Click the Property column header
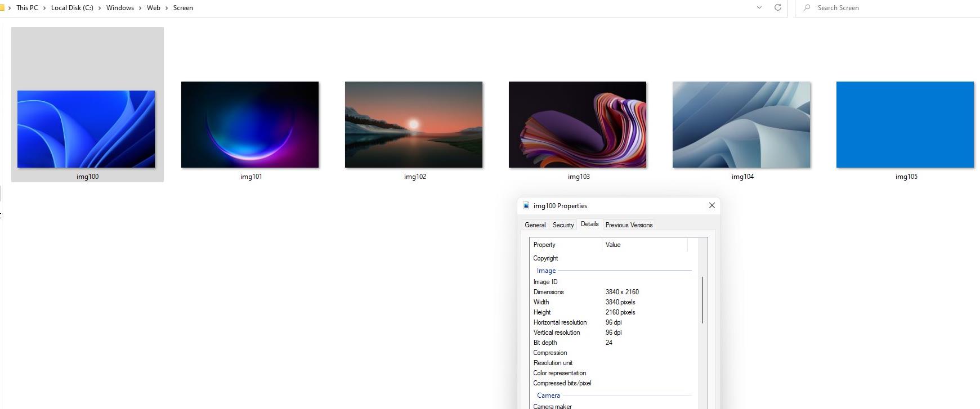This screenshot has height=409, width=980. pyautogui.click(x=565, y=245)
